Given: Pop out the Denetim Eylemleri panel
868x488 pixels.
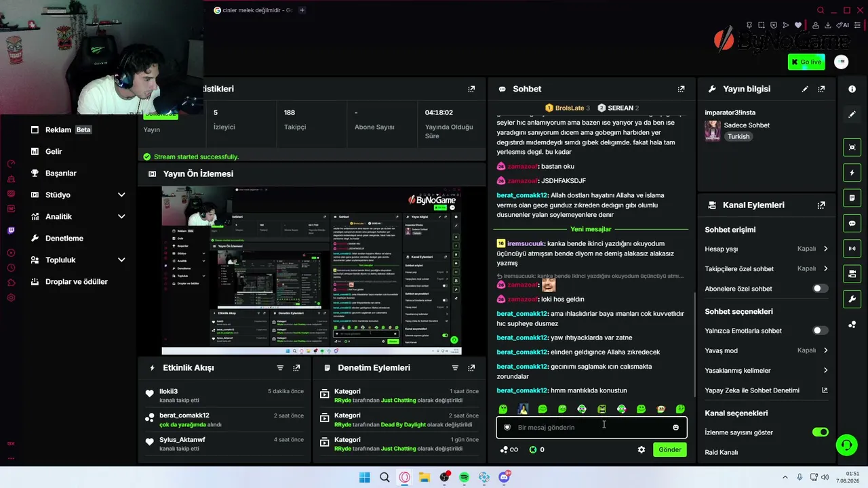Looking at the screenshot, I should [x=471, y=367].
